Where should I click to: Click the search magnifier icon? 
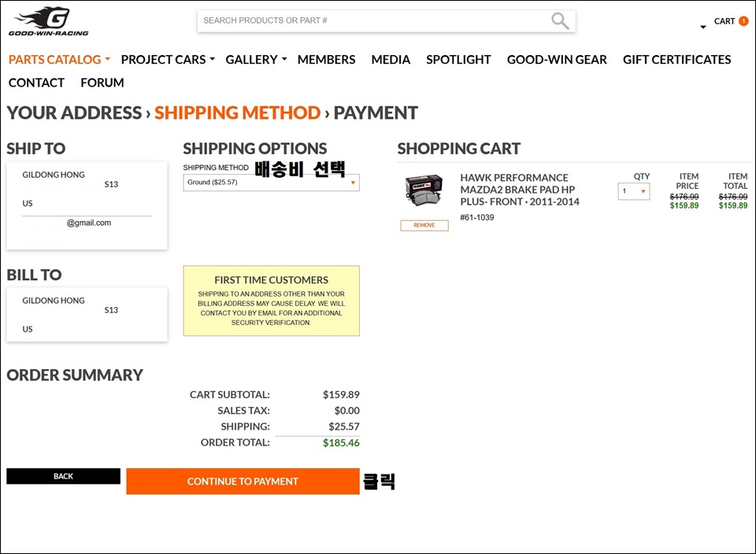[x=560, y=20]
